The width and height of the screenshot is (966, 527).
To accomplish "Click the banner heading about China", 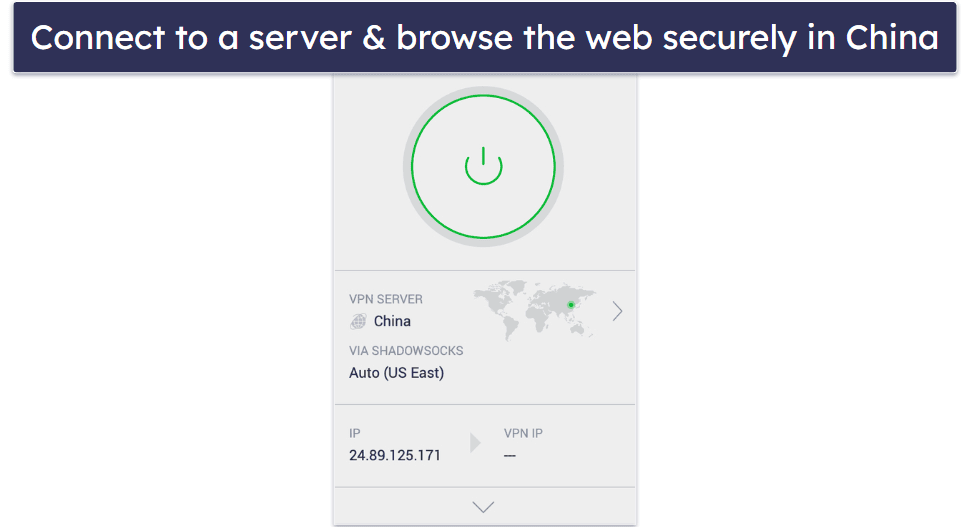I will tap(484, 38).
